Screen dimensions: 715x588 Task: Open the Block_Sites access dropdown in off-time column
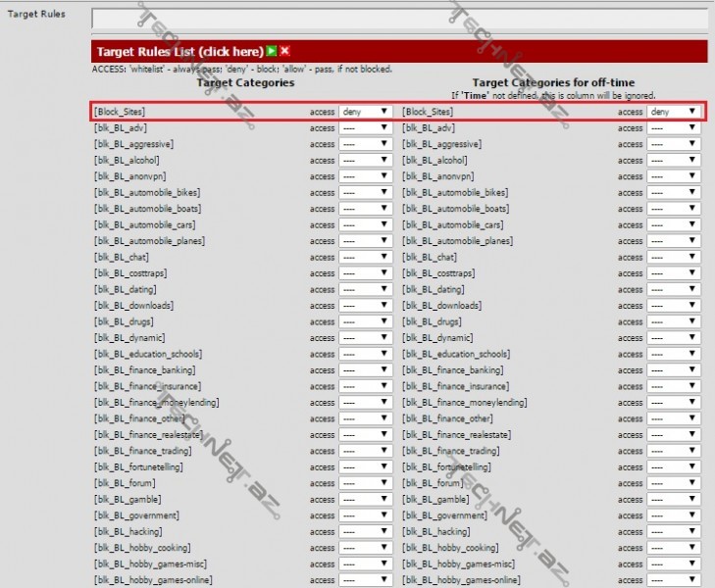point(674,112)
